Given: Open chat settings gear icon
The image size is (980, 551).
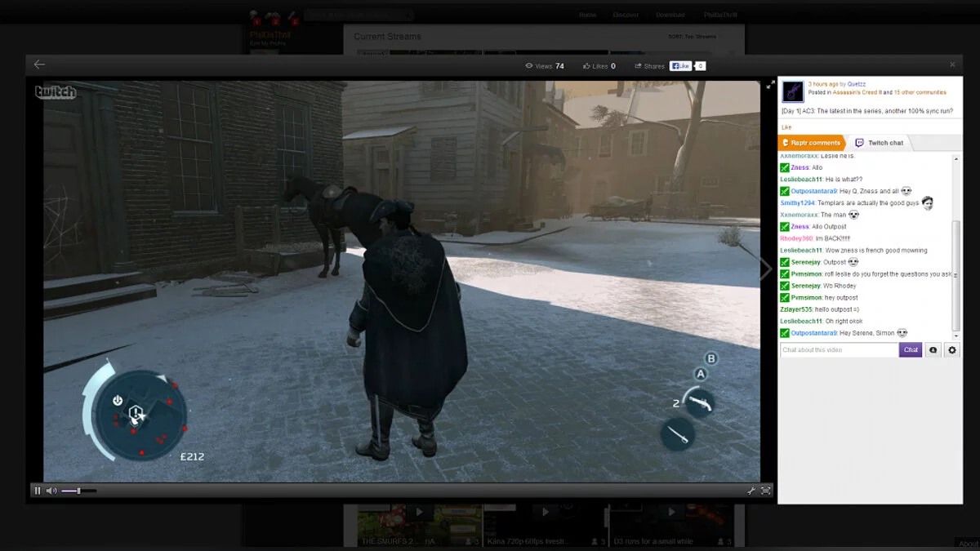Looking at the screenshot, I should pyautogui.click(x=951, y=349).
